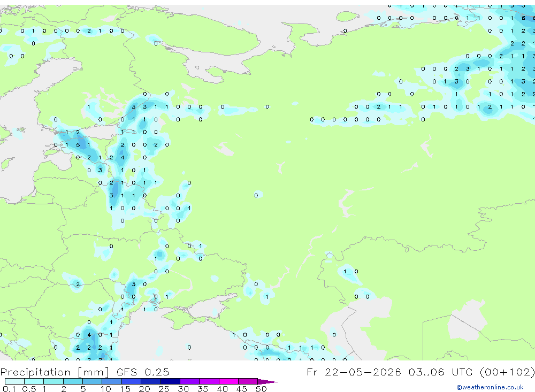Viewport: 535px width, 392px height.
Task: Click the GFS 0.25 model label
Action: click(x=143, y=372)
